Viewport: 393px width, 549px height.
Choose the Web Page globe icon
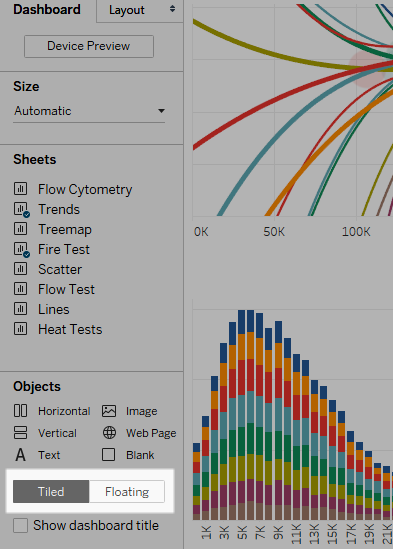tap(109, 433)
